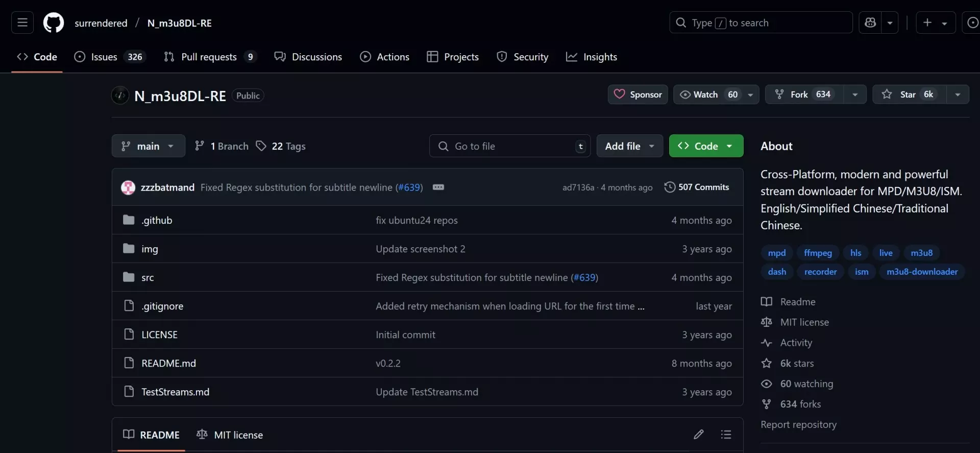Switch to the Issues tab
This screenshot has height=453, width=980.
(110, 57)
